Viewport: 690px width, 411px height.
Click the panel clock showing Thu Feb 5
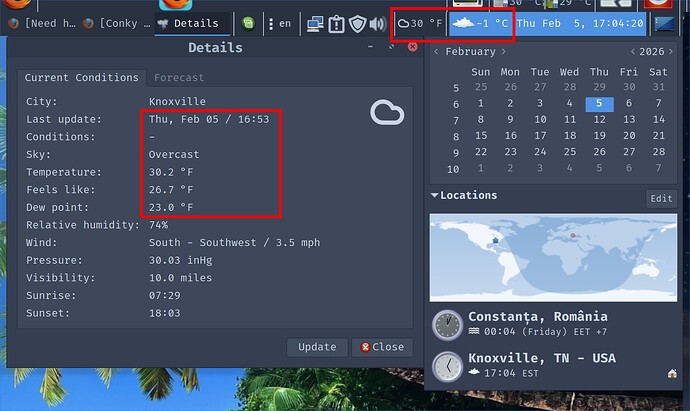[x=580, y=23]
